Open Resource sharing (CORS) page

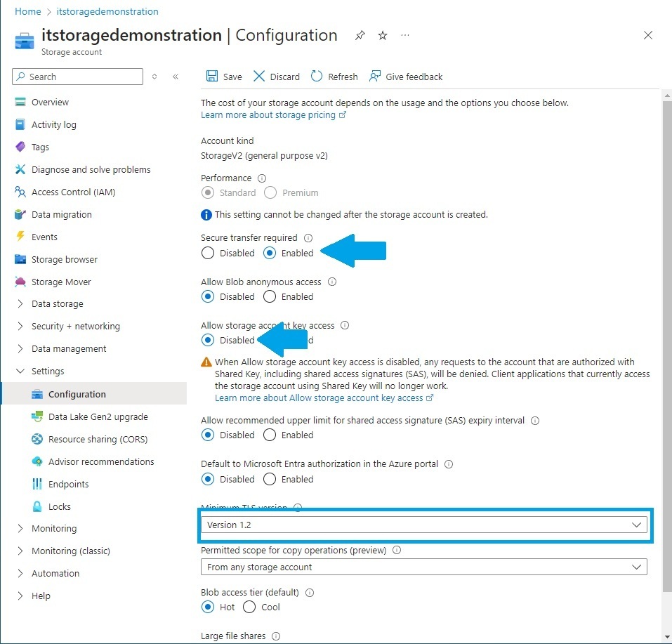[98, 439]
